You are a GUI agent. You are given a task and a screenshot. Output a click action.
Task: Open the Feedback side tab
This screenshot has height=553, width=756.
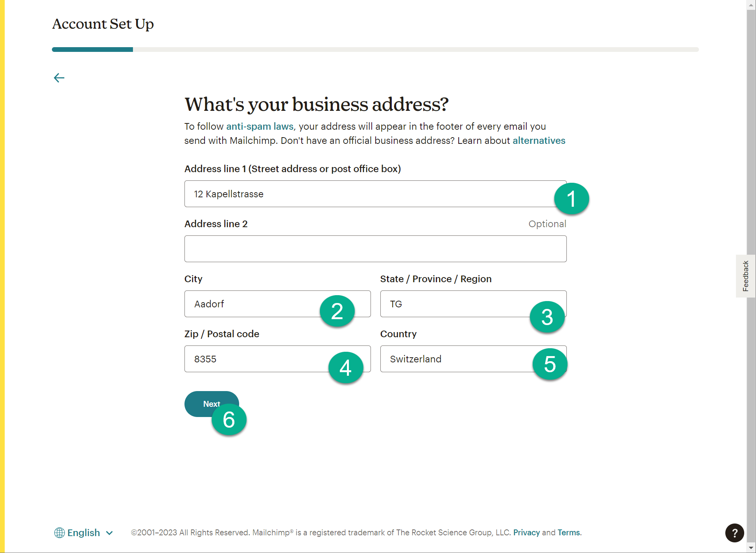[745, 276]
